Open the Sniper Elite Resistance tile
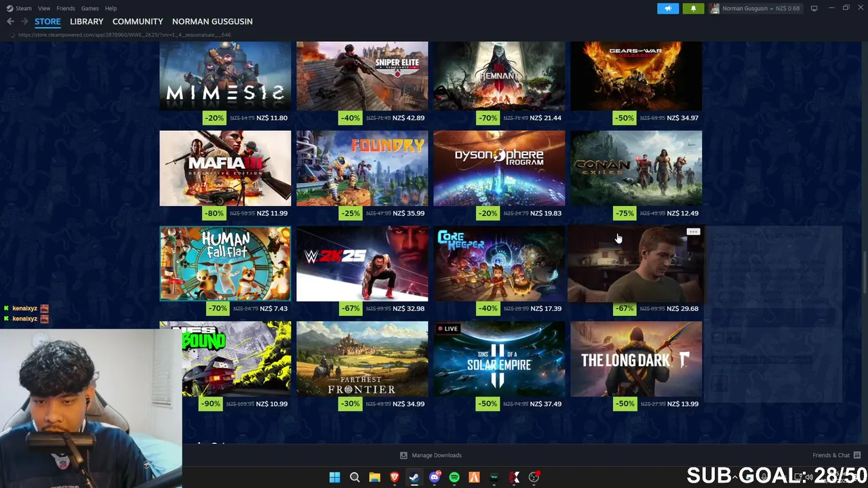The image size is (868, 488). coord(362,76)
